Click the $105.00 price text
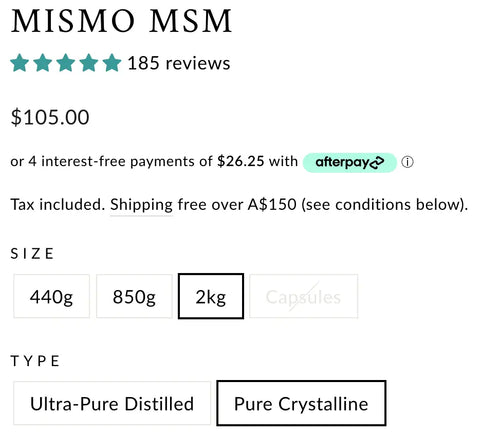Screen dimensions: 480x434 50,117
